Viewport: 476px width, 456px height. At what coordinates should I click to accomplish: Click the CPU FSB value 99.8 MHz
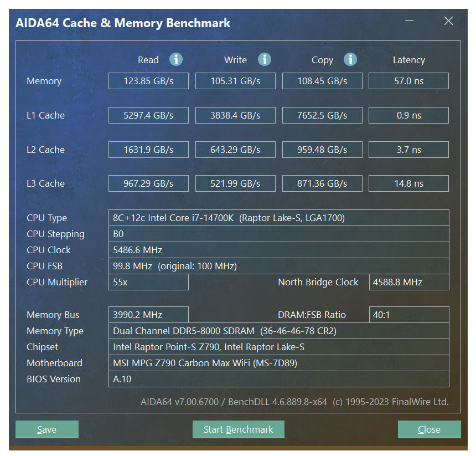coord(278,266)
